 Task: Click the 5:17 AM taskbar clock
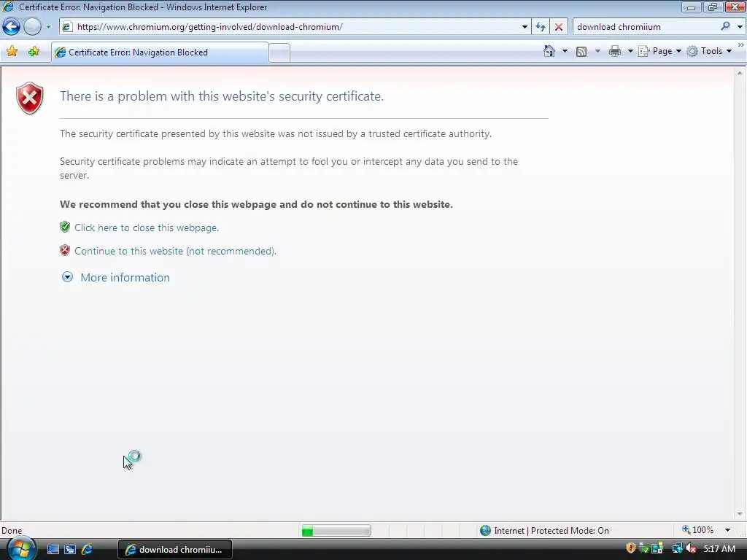point(719,549)
